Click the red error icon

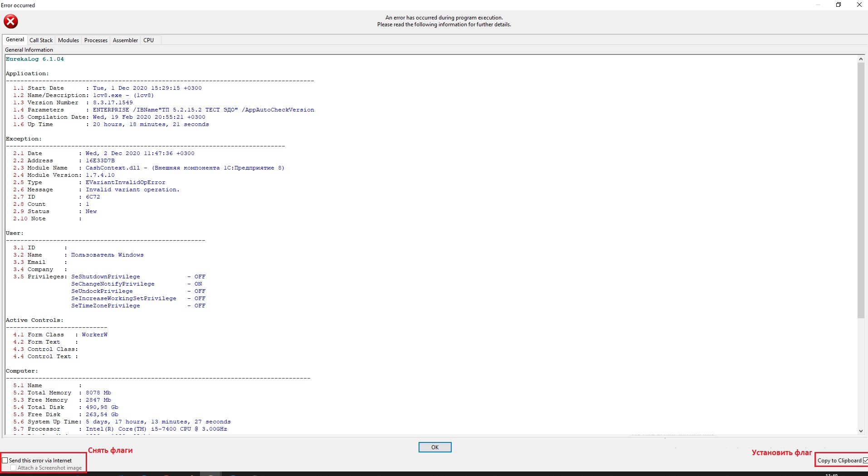click(11, 21)
